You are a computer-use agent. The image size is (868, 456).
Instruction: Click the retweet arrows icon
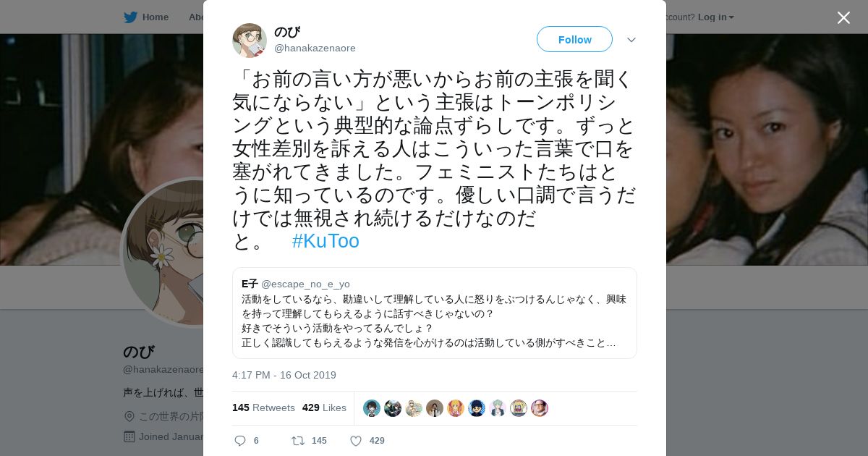(x=297, y=440)
